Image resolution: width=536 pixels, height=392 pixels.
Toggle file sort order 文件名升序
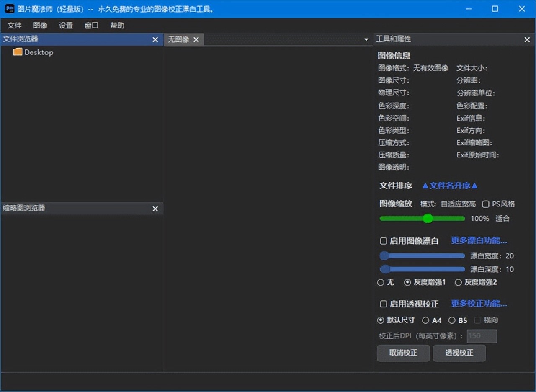click(x=450, y=186)
